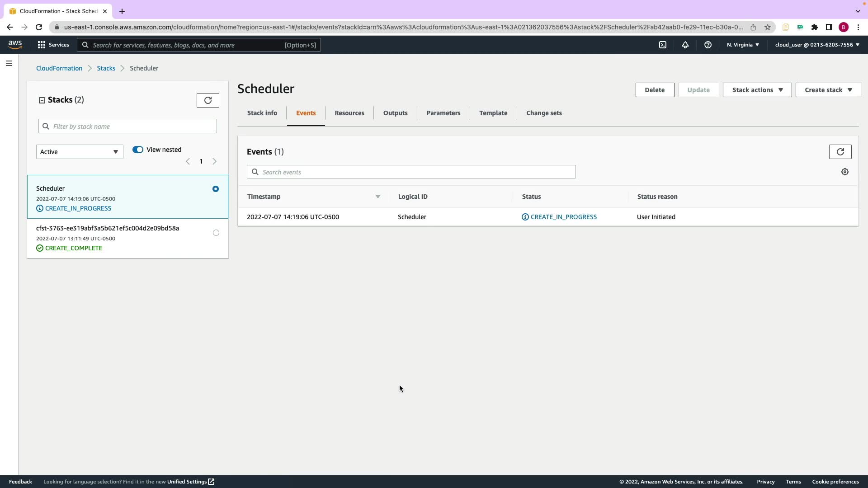
Task: Refresh the Stacks list
Action: [x=208, y=100]
